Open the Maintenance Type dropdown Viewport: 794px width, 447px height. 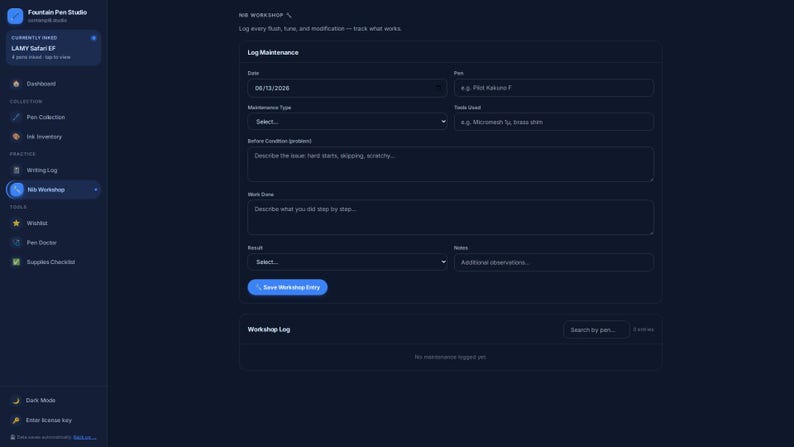point(347,121)
